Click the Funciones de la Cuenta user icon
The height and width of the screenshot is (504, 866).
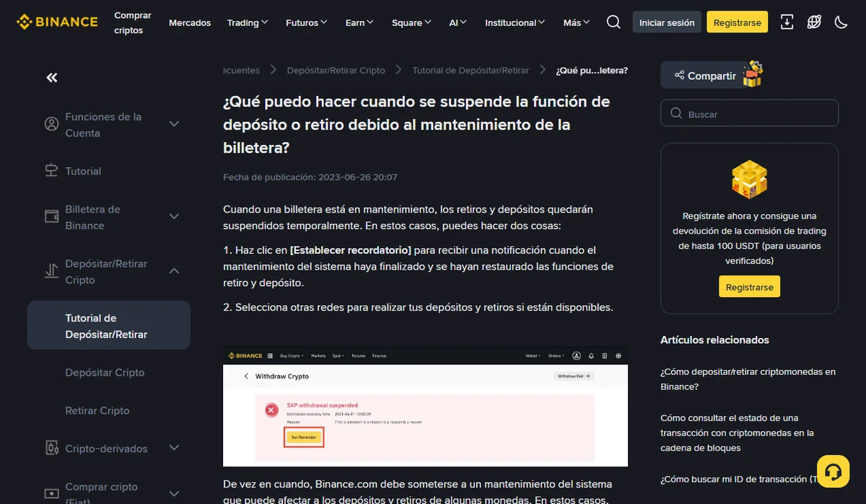click(51, 124)
